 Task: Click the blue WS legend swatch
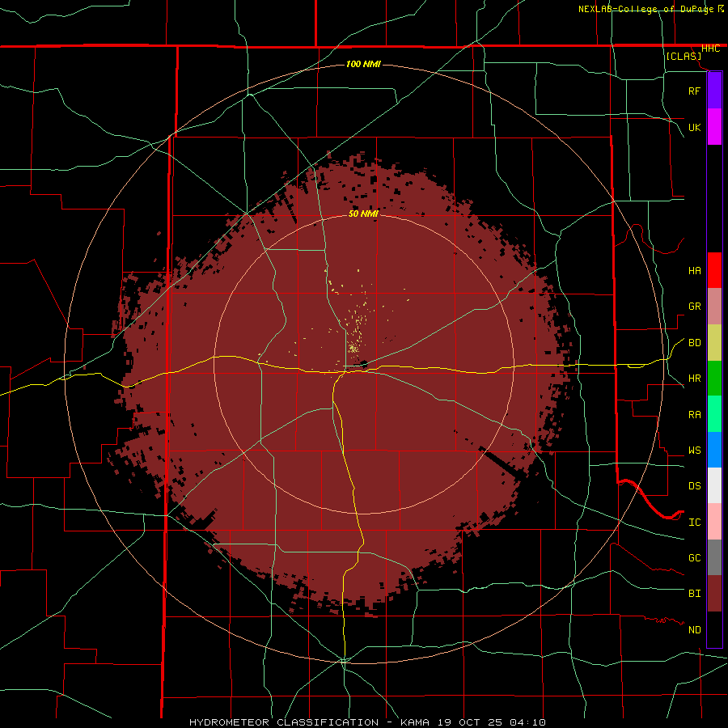[714, 450]
